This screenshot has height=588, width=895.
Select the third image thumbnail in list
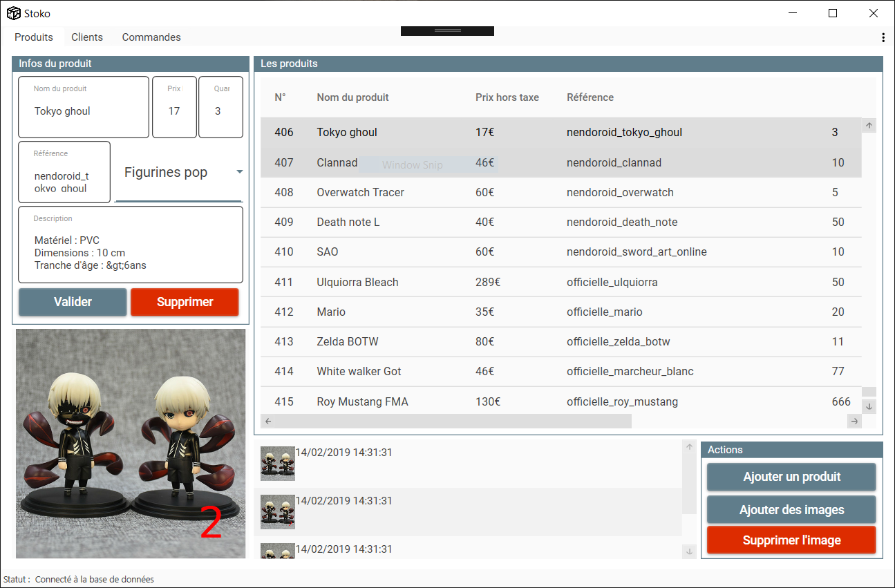[x=278, y=551]
